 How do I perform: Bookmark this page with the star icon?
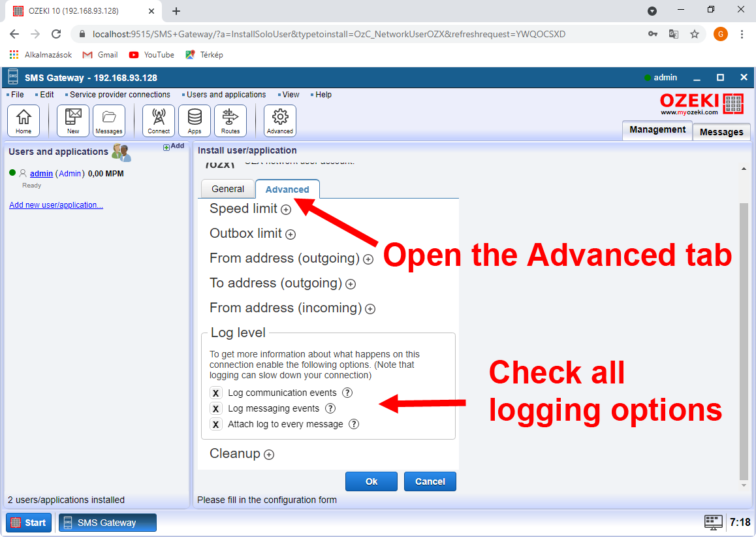coord(694,34)
